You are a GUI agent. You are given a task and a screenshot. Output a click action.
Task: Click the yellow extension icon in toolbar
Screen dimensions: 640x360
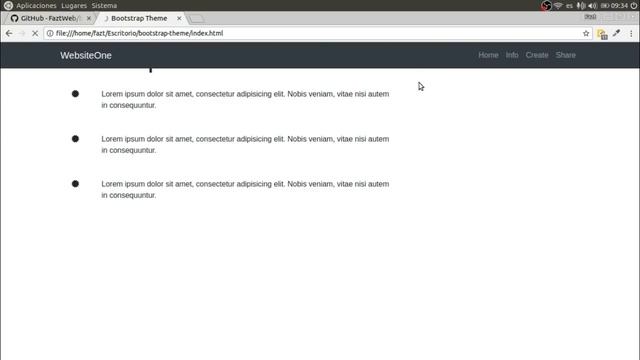pos(602,34)
